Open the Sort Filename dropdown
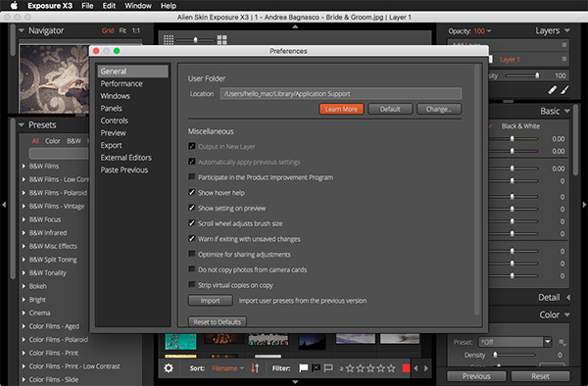588x386 pixels. click(x=228, y=368)
